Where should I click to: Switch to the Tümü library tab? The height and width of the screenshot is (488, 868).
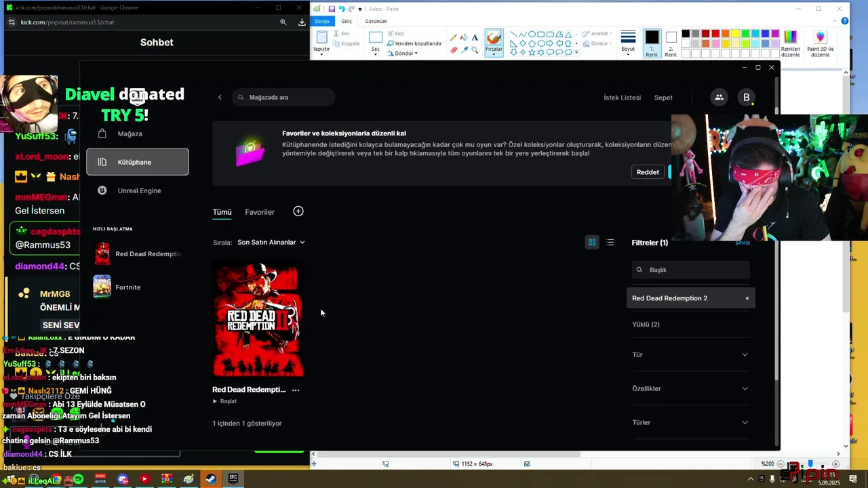click(222, 212)
